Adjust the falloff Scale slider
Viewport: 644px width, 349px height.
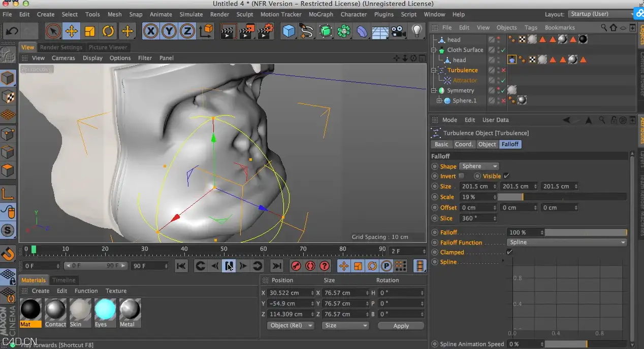tap(562, 197)
